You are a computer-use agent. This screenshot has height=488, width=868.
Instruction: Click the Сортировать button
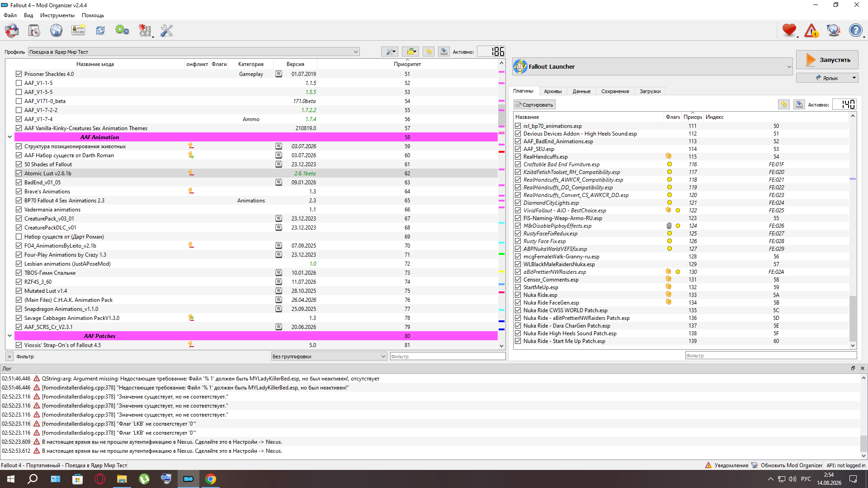point(534,105)
